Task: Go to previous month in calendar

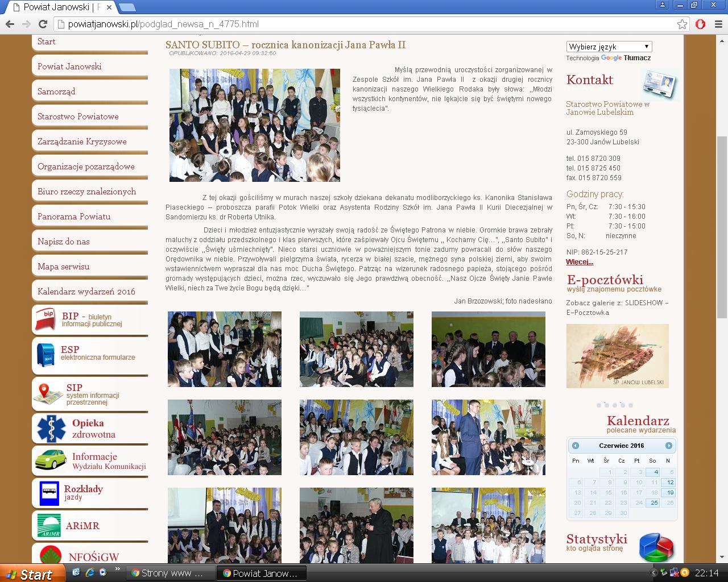Action: pos(576,446)
